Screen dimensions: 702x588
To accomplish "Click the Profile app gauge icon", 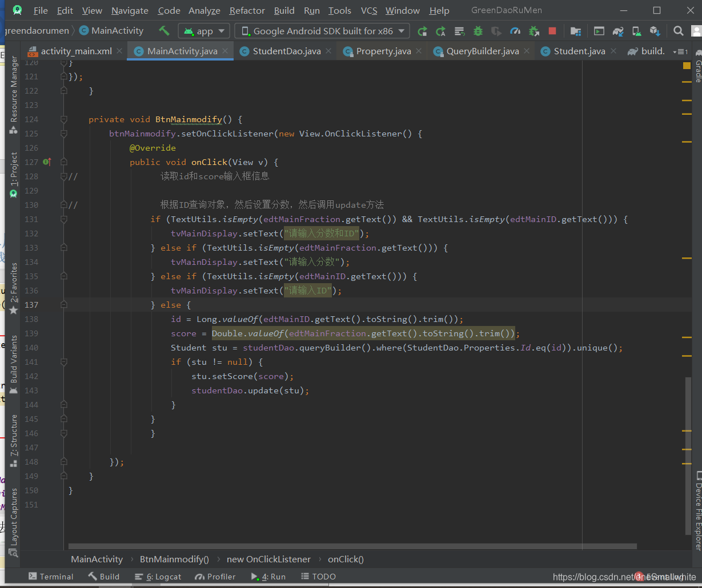I will 515,31.
